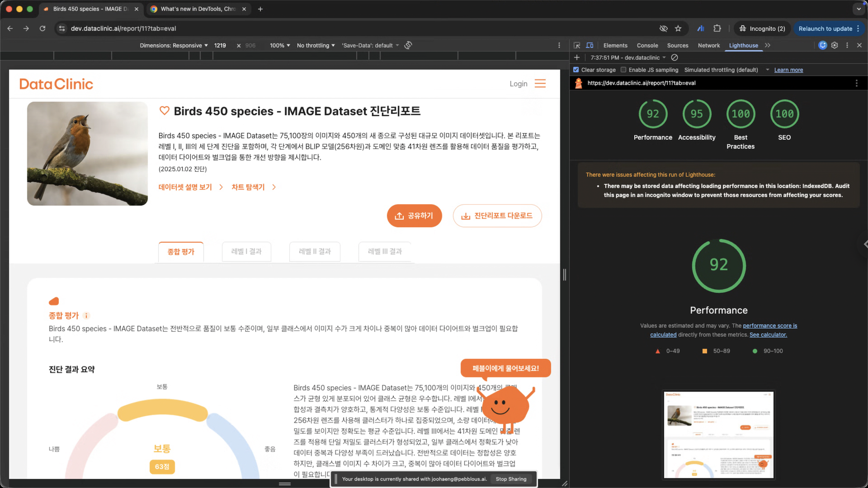Start a new Lighthouse report with the plus icon
The width and height of the screenshot is (868, 488).
pyautogui.click(x=577, y=57)
